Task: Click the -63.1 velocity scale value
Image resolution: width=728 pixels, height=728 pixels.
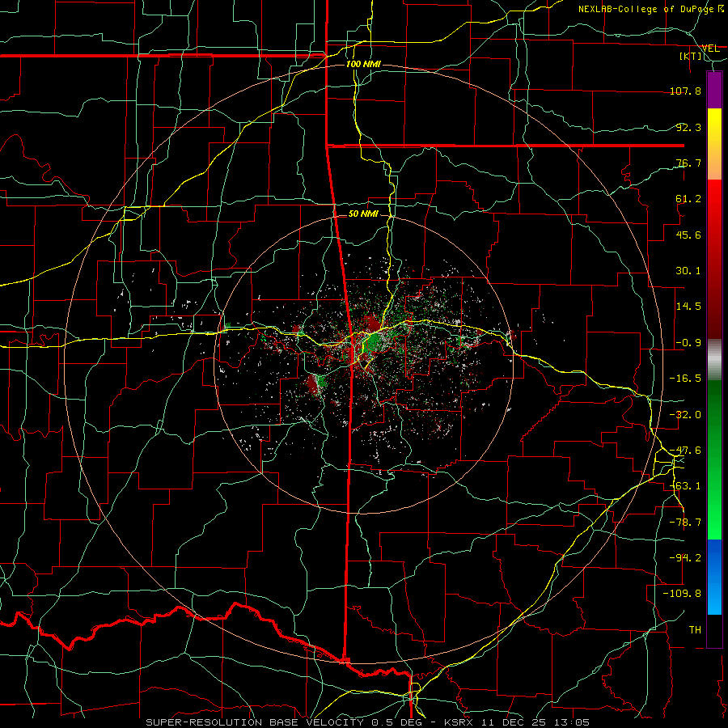Action: [685, 486]
